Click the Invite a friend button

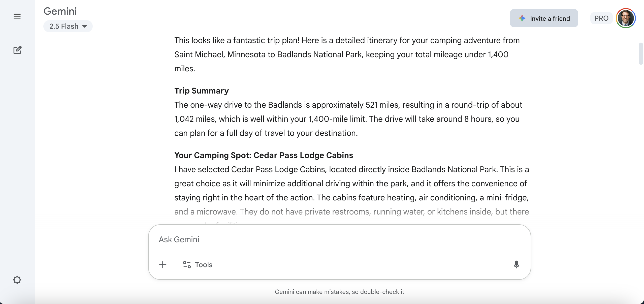(544, 18)
